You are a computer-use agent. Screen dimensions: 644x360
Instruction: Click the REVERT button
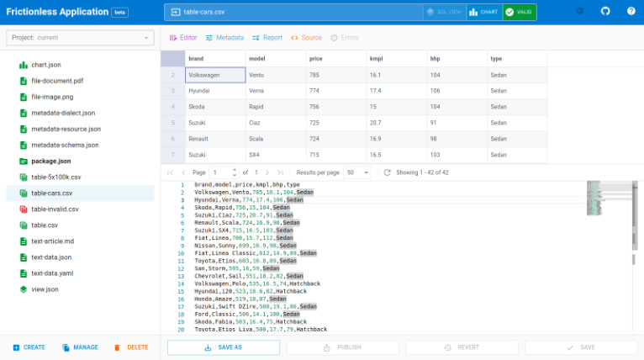(x=462, y=347)
